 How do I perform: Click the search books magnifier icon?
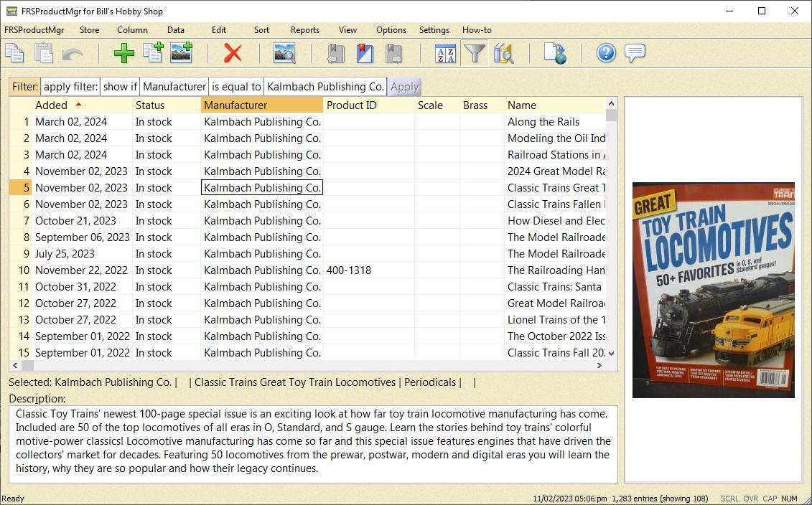(x=503, y=53)
